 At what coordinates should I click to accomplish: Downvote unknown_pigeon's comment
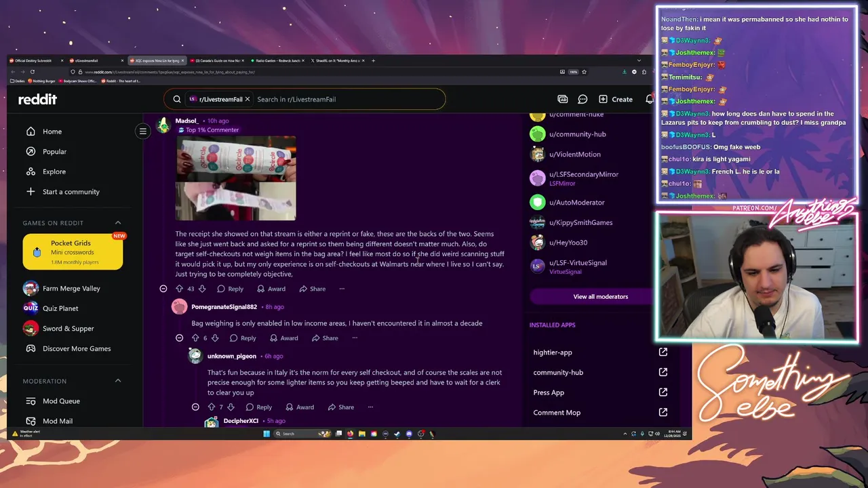coord(231,407)
